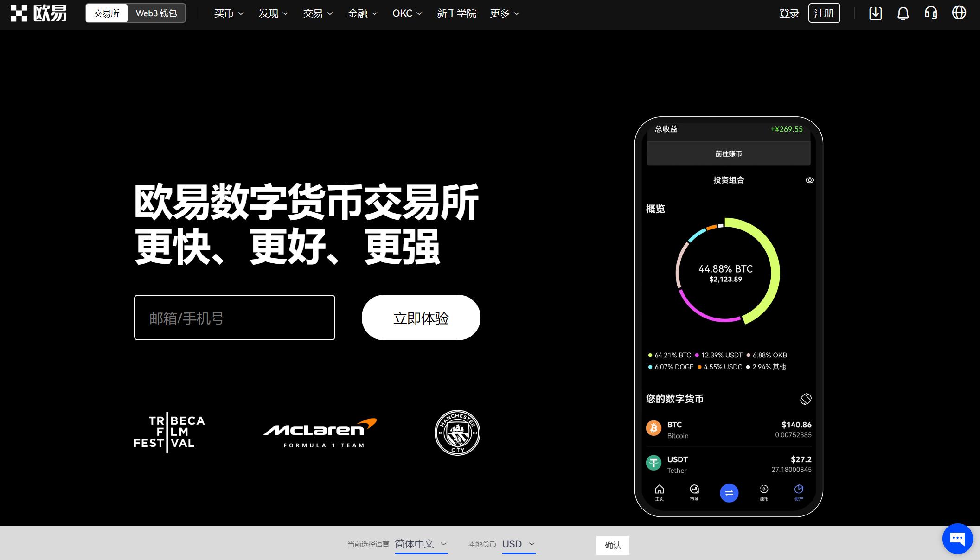The height and width of the screenshot is (560, 980).
Task: Click the 前往赚币 earn coins button
Action: click(x=728, y=153)
